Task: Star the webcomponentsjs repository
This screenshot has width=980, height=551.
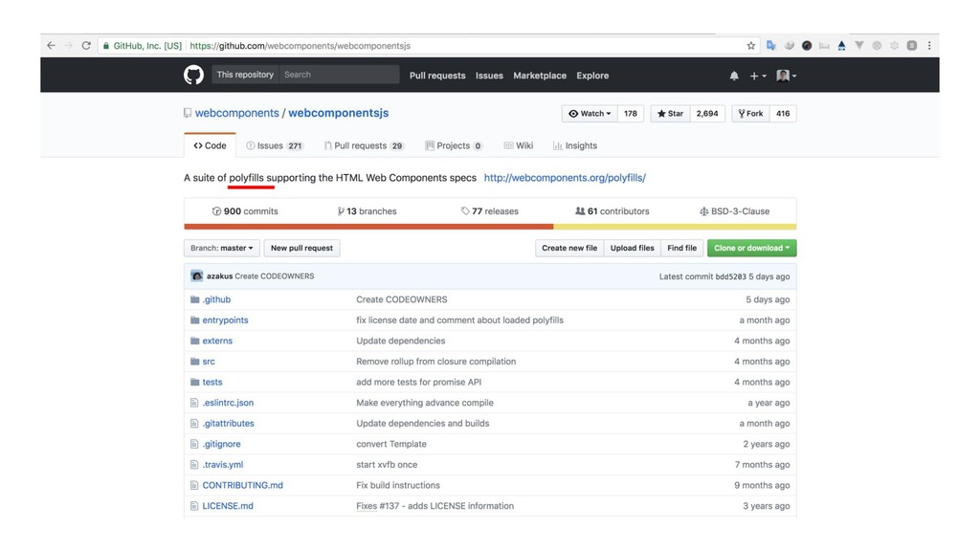Action: coord(669,113)
